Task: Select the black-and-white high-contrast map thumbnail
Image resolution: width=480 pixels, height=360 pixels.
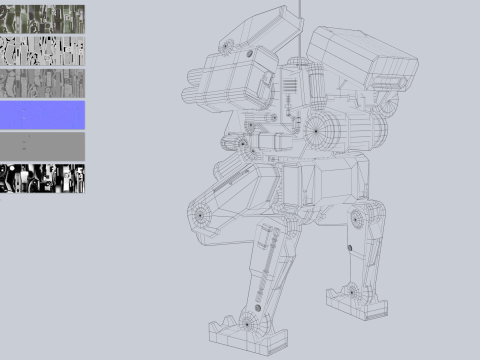Action: click(42, 178)
